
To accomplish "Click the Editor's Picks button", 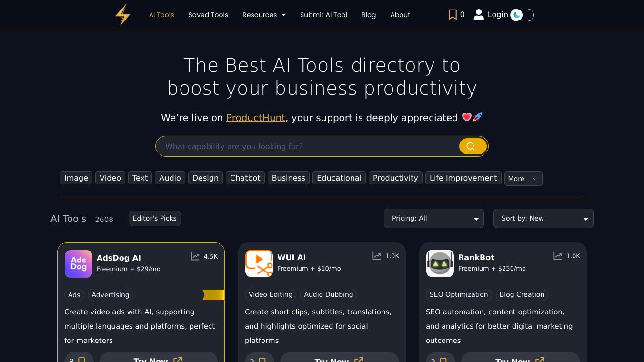I will pyautogui.click(x=154, y=218).
